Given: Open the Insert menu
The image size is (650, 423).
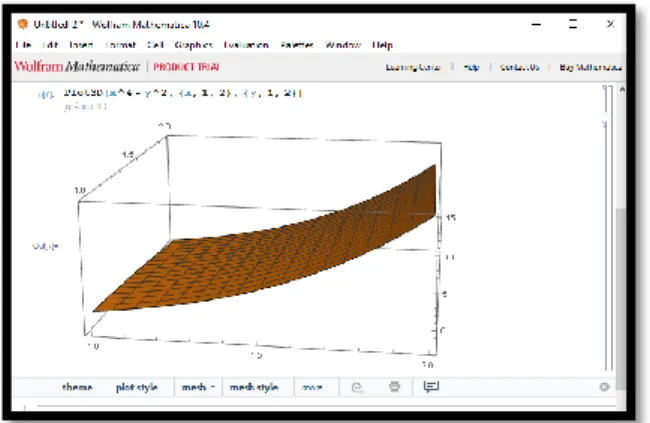Looking at the screenshot, I should (x=81, y=45).
